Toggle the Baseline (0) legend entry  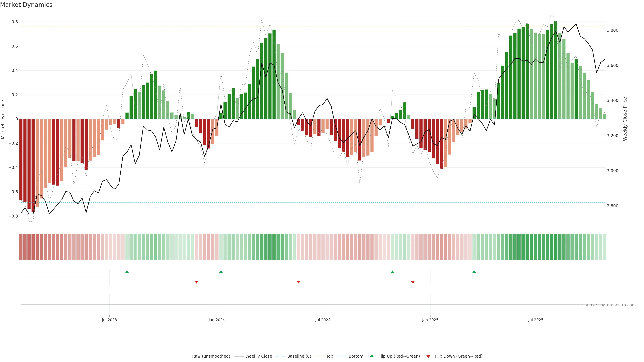pos(299,356)
